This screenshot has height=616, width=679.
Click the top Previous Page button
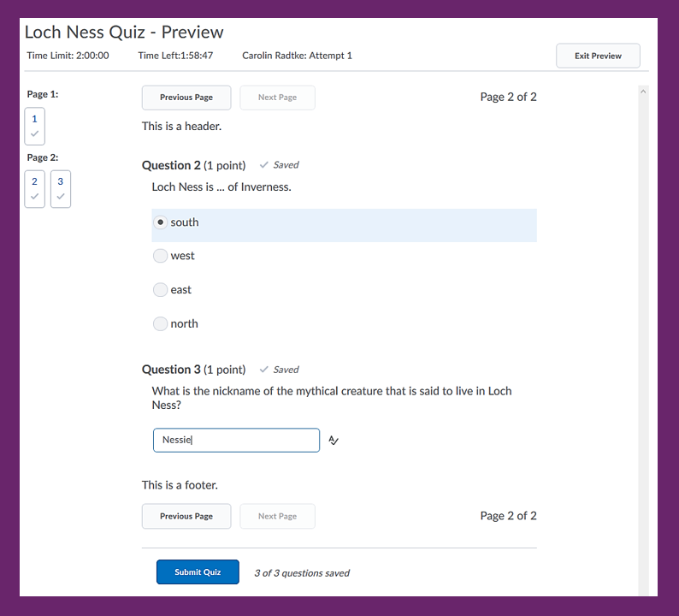[x=186, y=98]
